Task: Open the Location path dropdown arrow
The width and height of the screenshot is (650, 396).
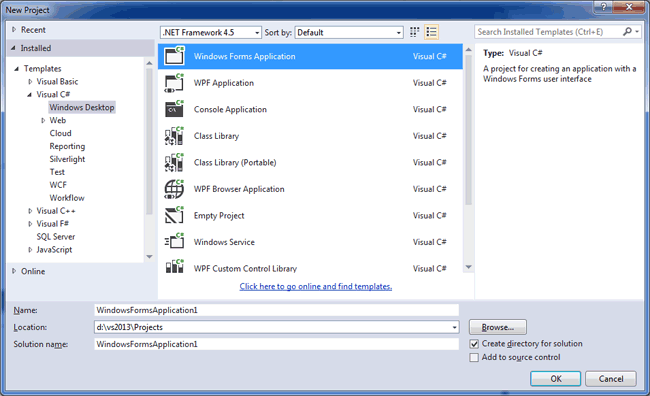Action: pos(454,328)
